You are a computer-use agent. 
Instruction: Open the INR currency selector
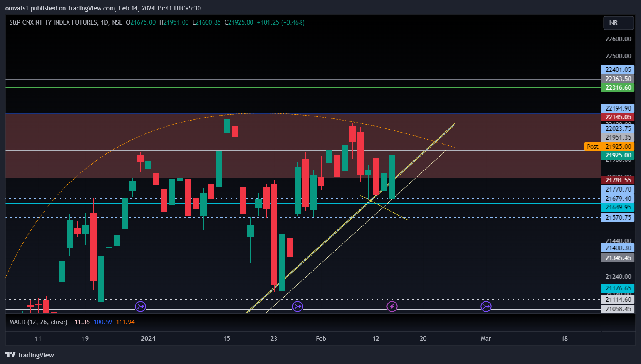[619, 23]
